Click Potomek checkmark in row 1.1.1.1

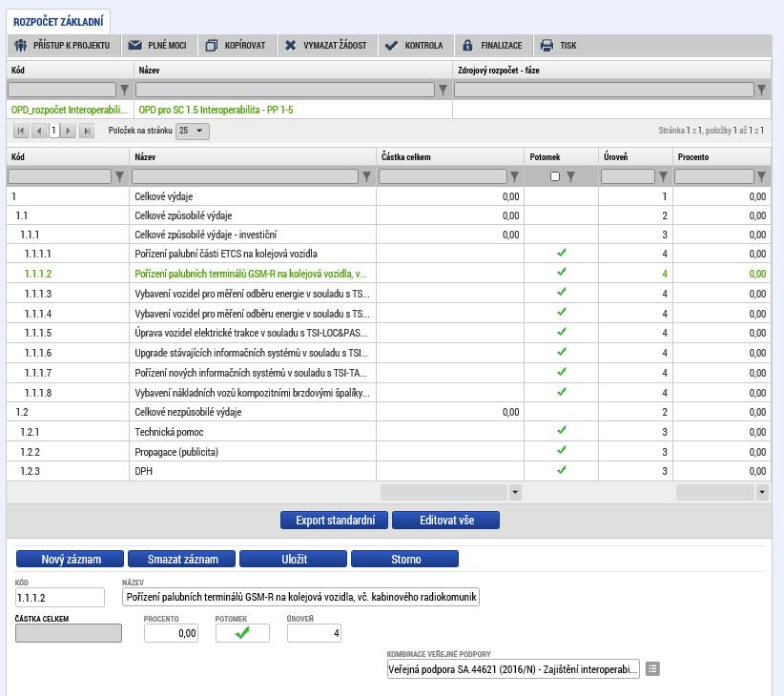(x=562, y=253)
